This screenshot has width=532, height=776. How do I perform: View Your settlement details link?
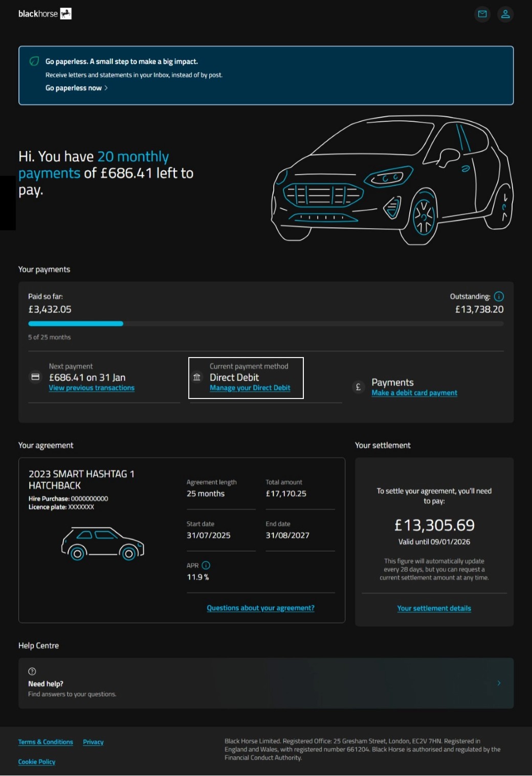pos(434,609)
